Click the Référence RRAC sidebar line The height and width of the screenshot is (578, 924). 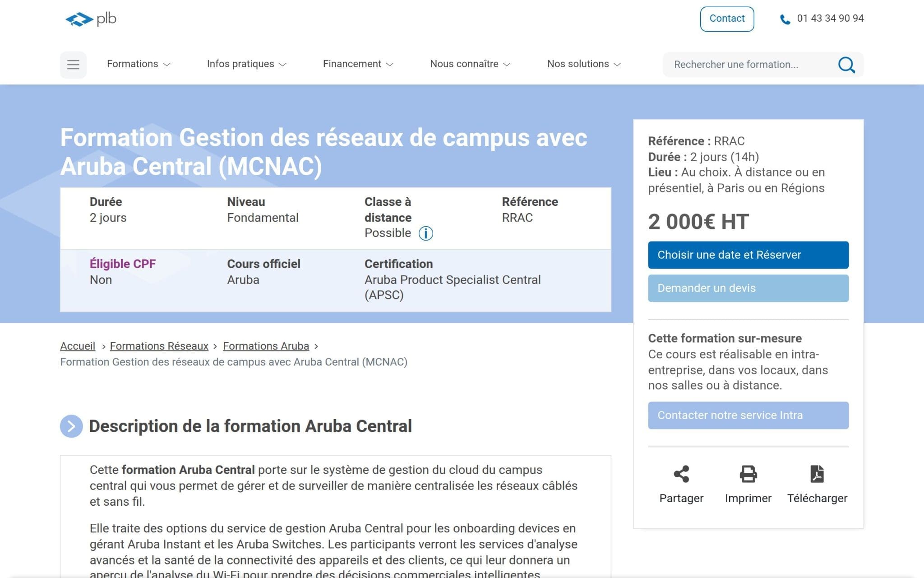696,141
